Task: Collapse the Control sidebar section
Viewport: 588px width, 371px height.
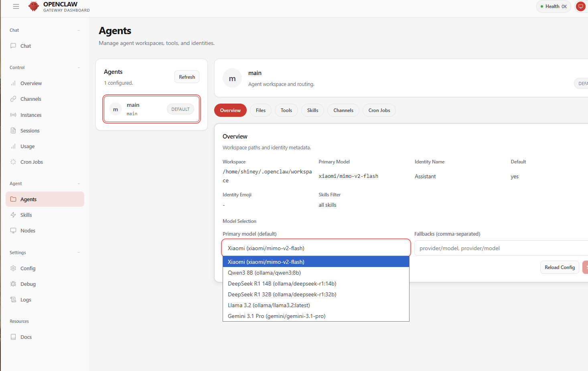Action: click(79, 67)
